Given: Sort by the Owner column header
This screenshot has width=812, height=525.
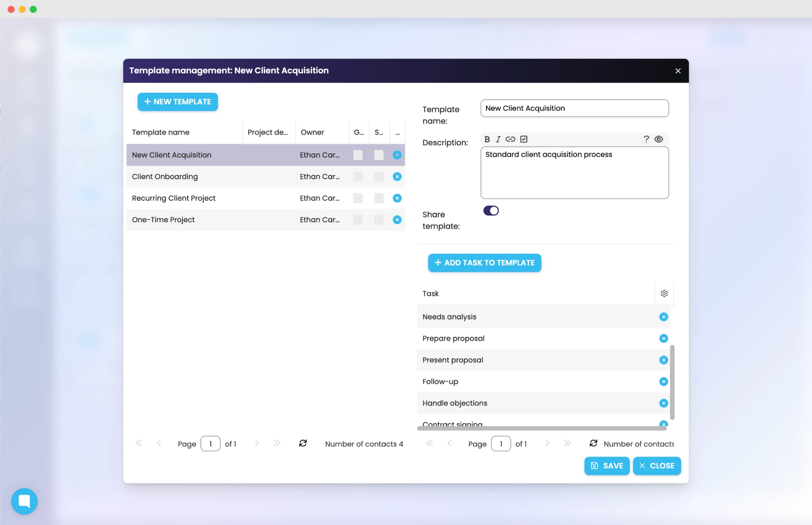Looking at the screenshot, I should 312,132.
